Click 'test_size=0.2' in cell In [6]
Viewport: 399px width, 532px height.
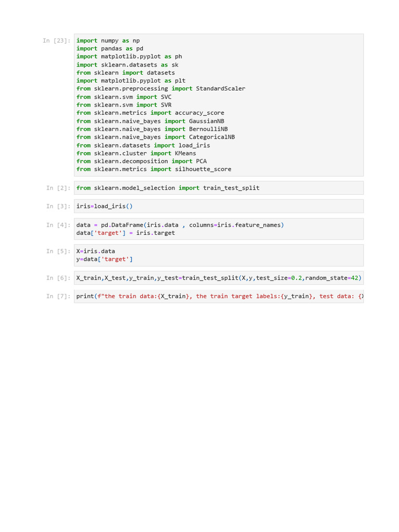(x=279, y=278)
